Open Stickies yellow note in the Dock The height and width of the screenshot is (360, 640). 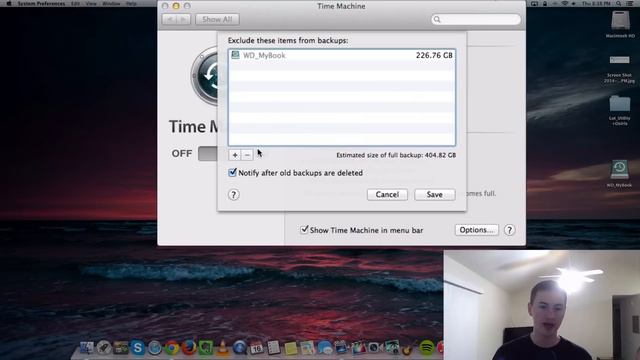291,348
